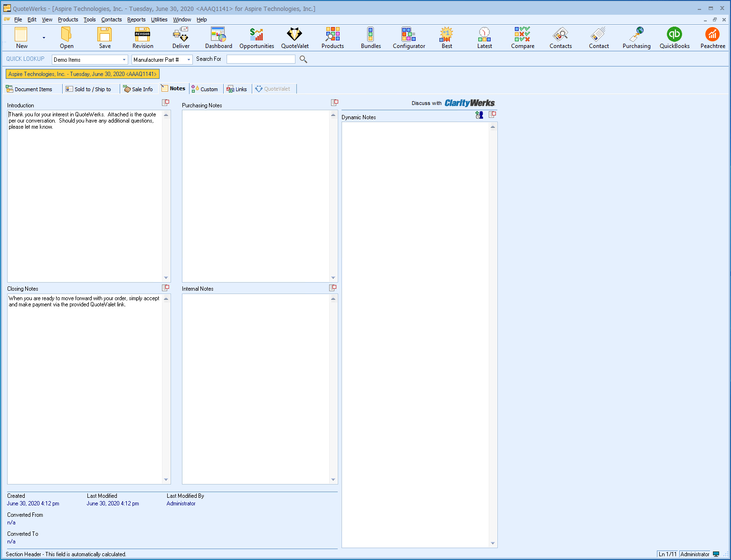
Task: Open the Bundles toolbar icon
Action: click(x=370, y=38)
